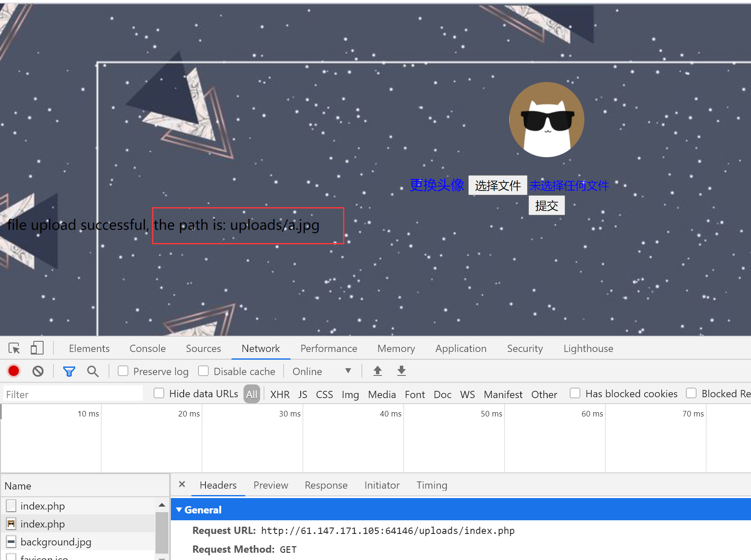
Task: Click the inspect element picker icon
Action: point(14,349)
